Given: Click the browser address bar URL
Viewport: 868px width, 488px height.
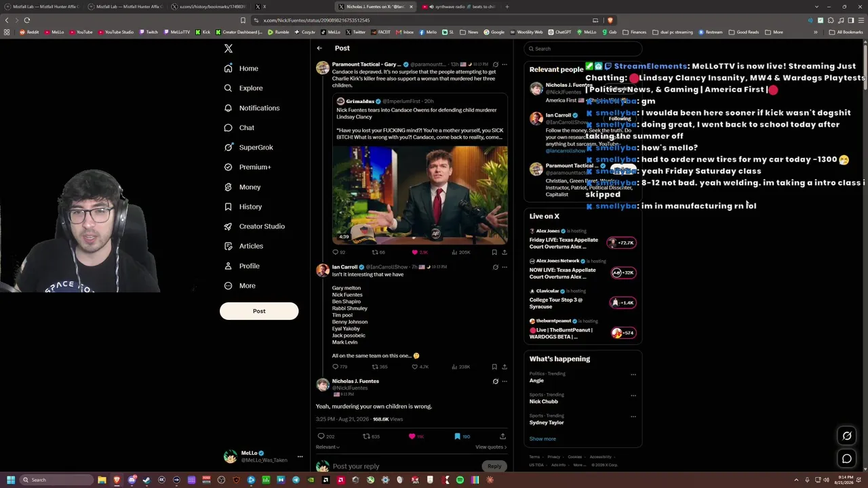Looking at the screenshot, I should [x=317, y=20].
